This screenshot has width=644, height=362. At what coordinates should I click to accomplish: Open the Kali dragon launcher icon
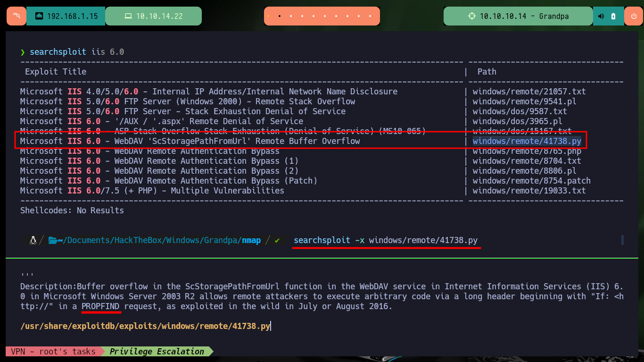pos(17,16)
